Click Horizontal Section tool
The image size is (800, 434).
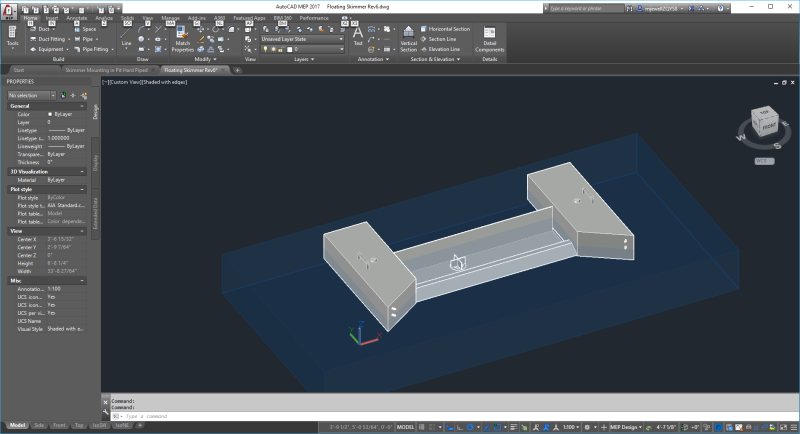pos(445,29)
